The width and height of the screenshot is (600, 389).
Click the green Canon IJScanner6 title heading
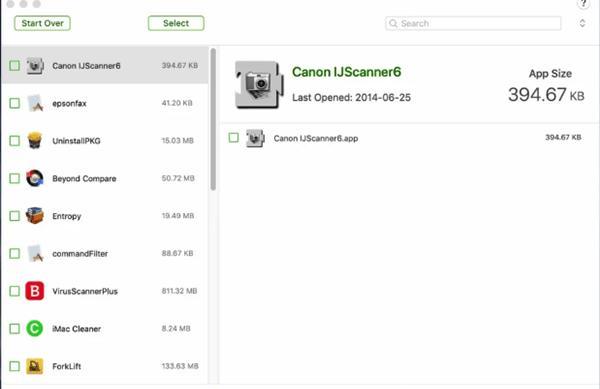coord(346,72)
